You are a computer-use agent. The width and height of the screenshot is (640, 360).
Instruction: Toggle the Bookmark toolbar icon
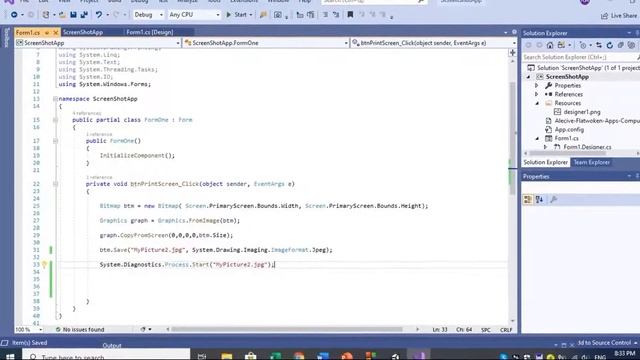350,15
